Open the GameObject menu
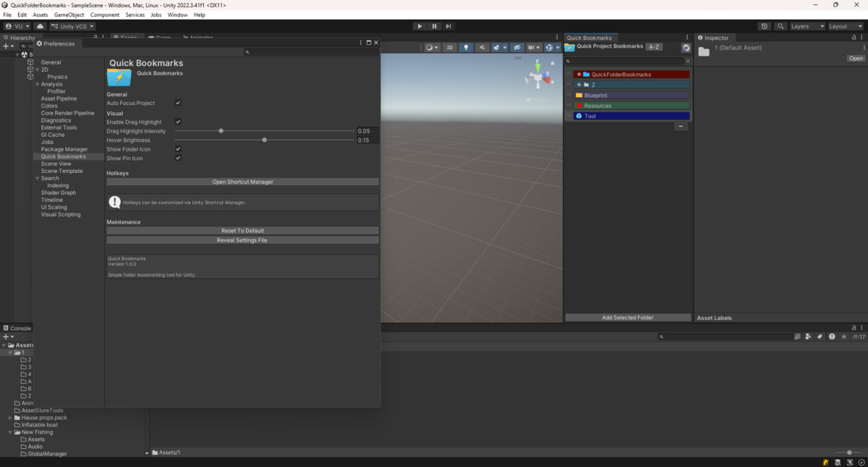Screen dimensions: 868x467 (69, 14)
